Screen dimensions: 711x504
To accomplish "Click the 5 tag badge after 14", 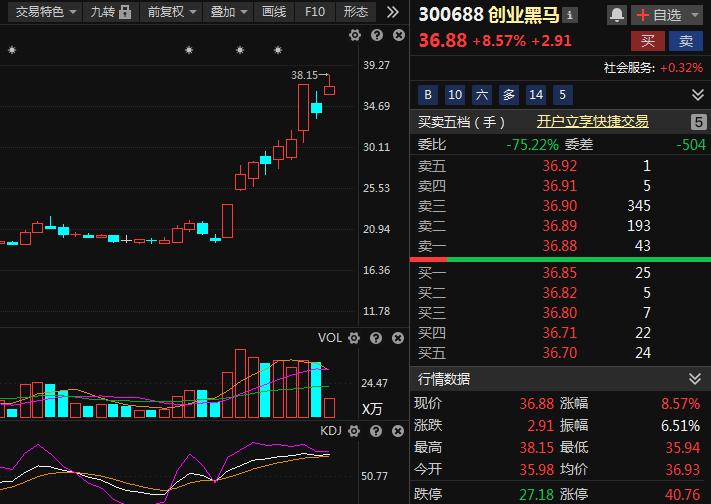I will [563, 95].
